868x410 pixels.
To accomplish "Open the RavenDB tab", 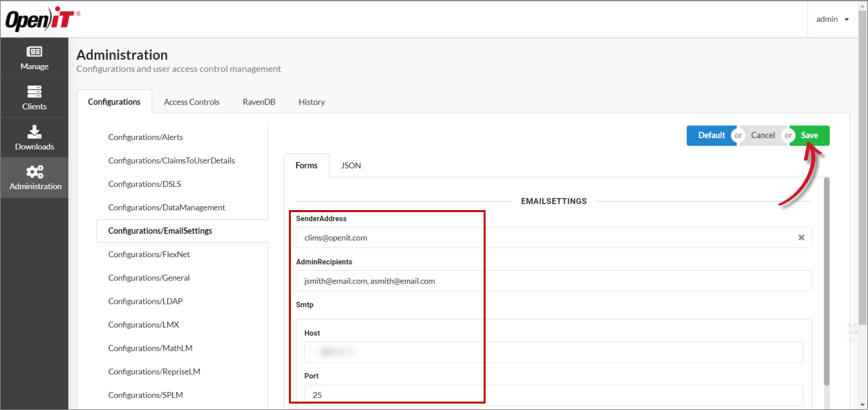I will tap(259, 101).
